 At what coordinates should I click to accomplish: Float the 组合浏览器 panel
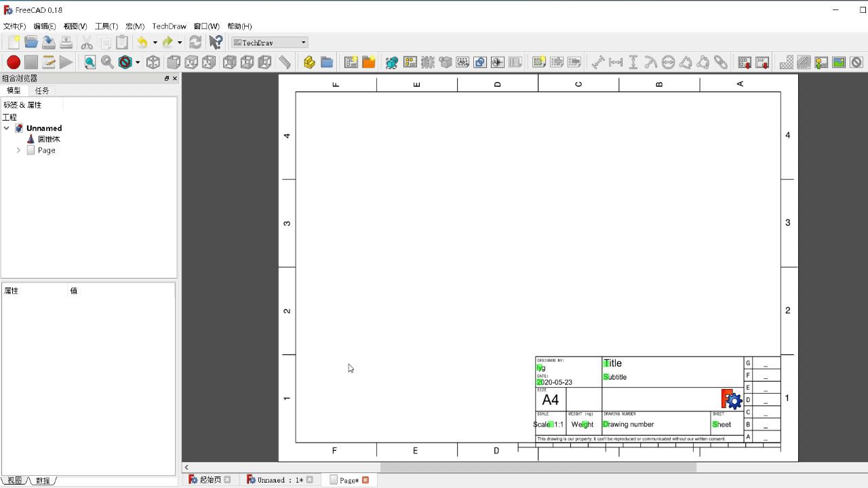pyautogui.click(x=167, y=79)
